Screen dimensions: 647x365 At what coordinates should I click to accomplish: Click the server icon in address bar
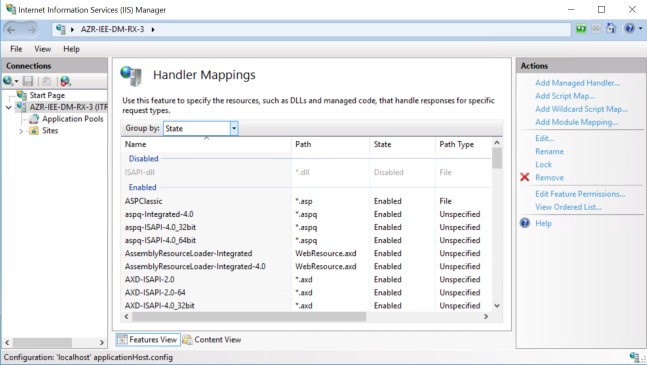click(x=61, y=29)
